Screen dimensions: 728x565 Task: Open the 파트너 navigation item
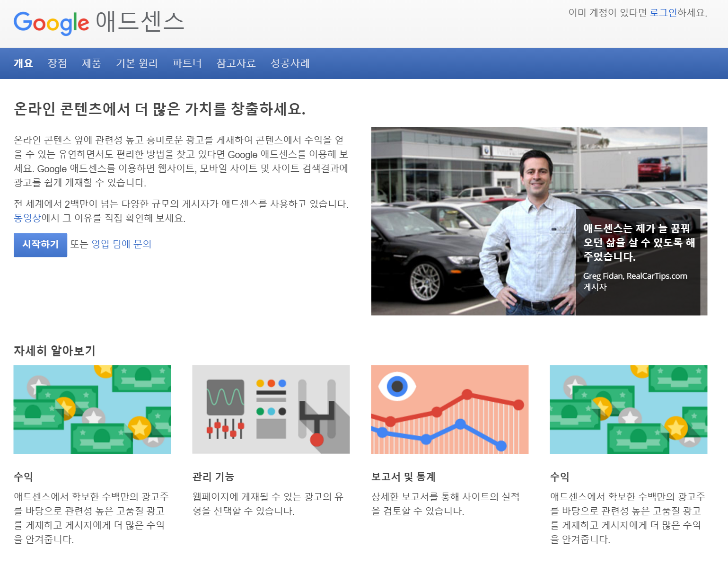coord(187,63)
